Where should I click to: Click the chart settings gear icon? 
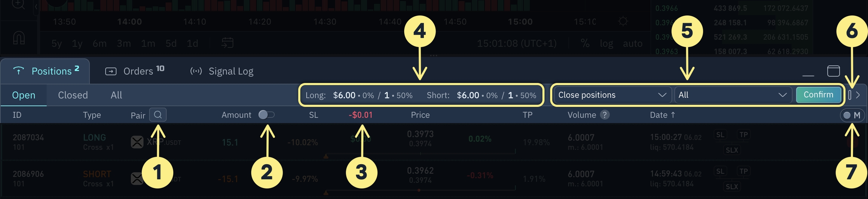(623, 21)
